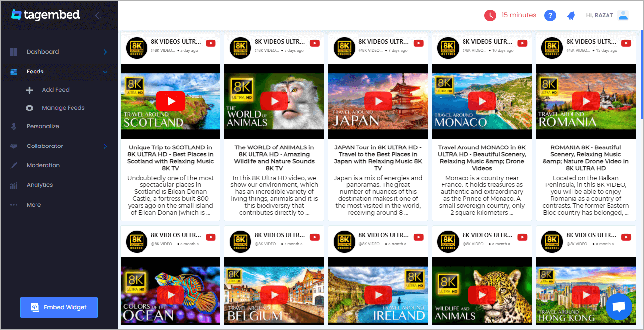Click the gear icon beside Manage Feeds

(x=30, y=108)
